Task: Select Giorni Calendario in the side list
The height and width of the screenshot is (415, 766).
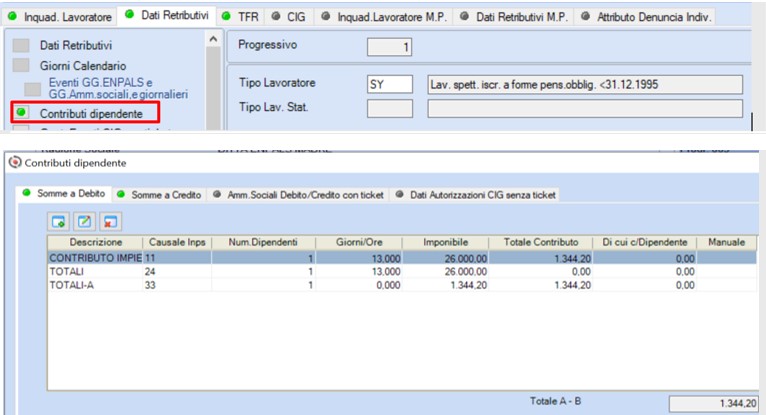Action: pyautogui.click(x=83, y=66)
